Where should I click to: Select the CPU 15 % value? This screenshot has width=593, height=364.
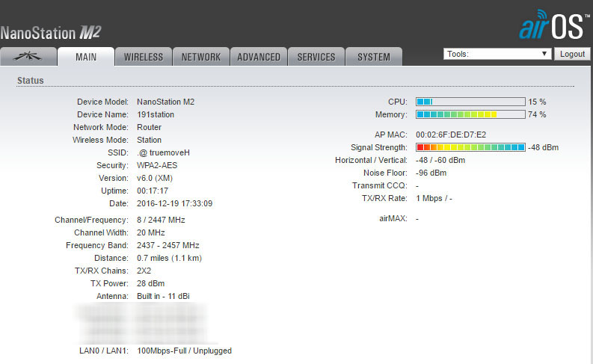537,102
